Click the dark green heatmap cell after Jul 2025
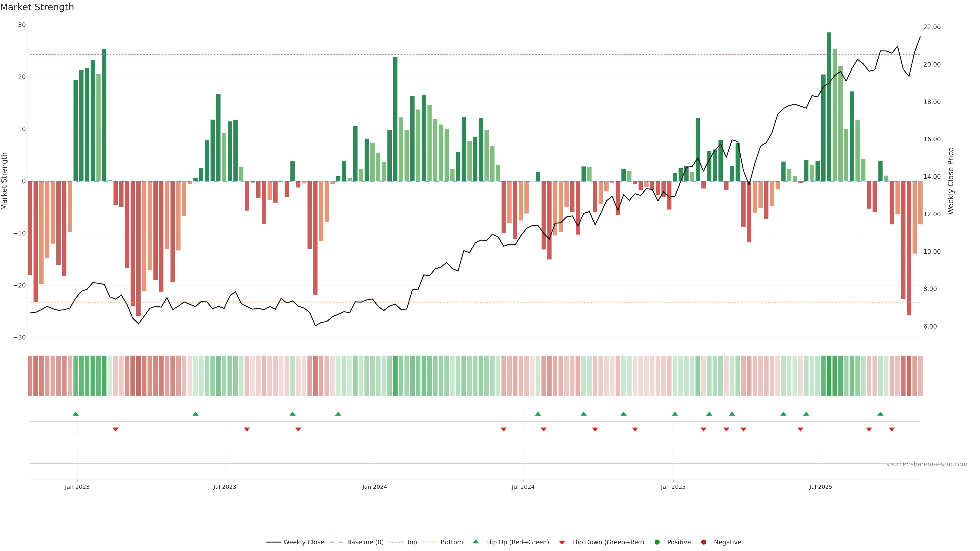Viewport: 980px width, 551px height. (x=829, y=376)
